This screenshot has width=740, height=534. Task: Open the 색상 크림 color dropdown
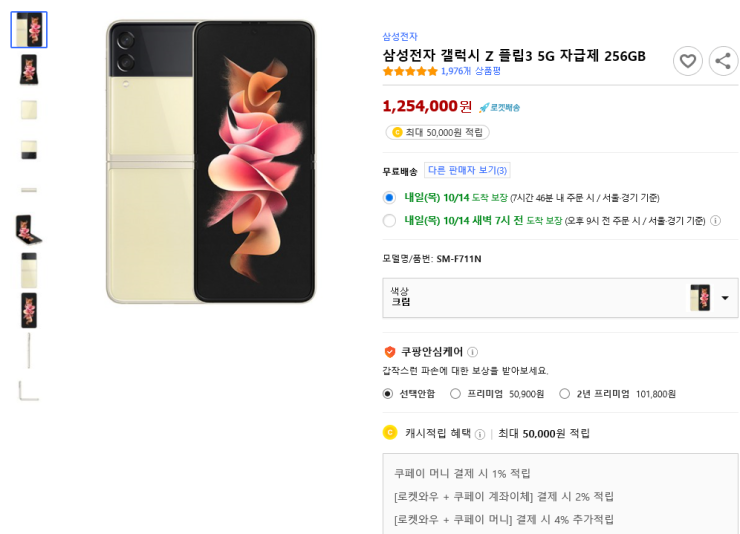click(560, 298)
